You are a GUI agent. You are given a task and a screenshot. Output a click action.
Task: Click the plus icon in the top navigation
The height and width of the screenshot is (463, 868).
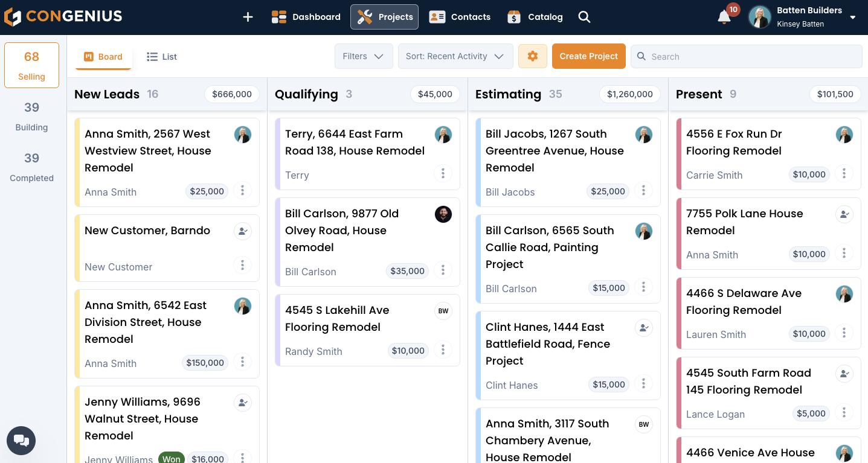click(248, 17)
